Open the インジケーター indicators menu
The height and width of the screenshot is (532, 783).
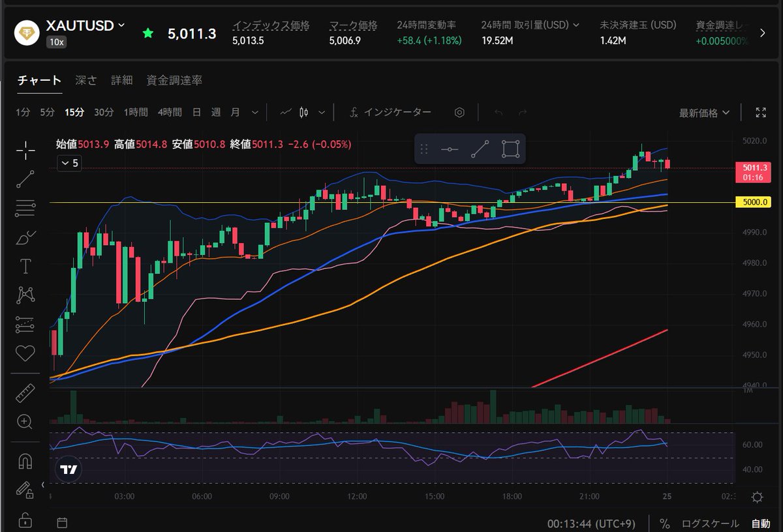click(390, 112)
